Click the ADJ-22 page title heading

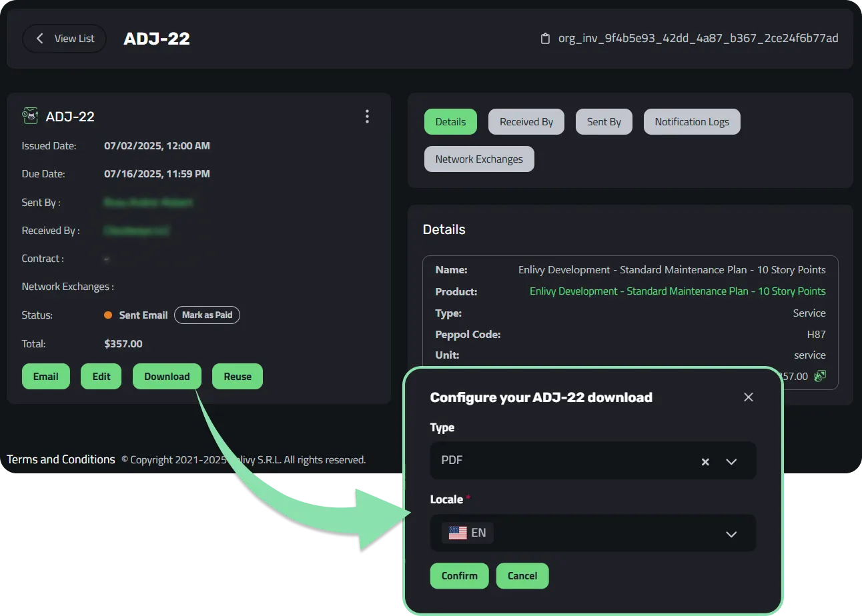pyautogui.click(x=157, y=39)
